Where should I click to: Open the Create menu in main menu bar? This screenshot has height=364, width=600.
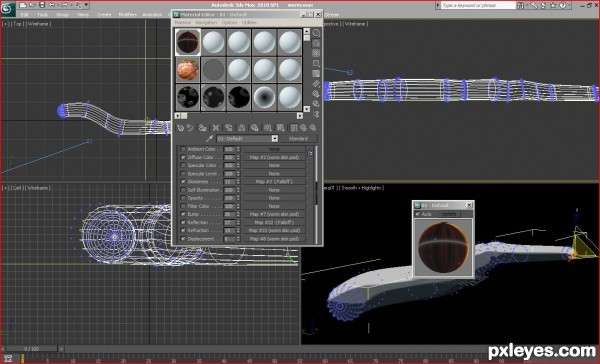pos(104,15)
